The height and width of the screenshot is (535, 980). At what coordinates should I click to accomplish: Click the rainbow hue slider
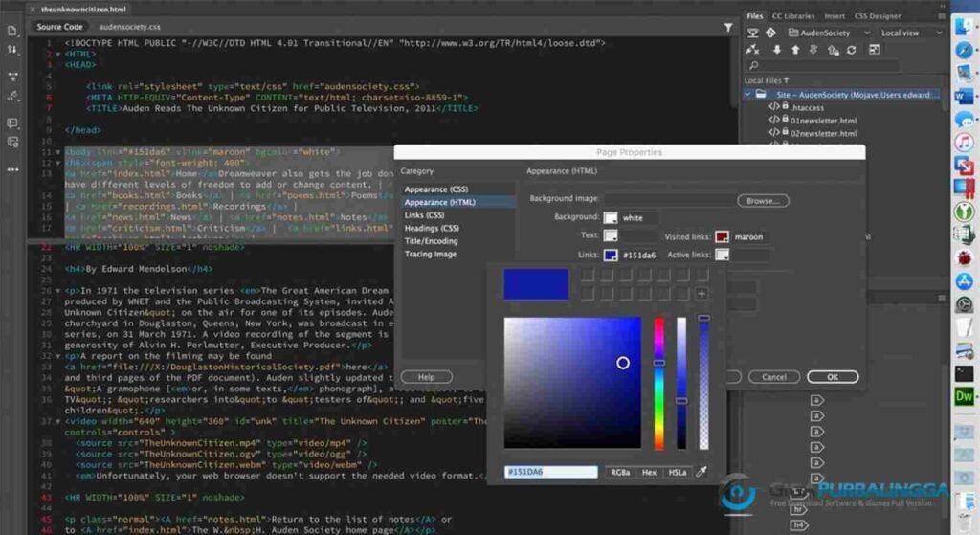[658, 383]
